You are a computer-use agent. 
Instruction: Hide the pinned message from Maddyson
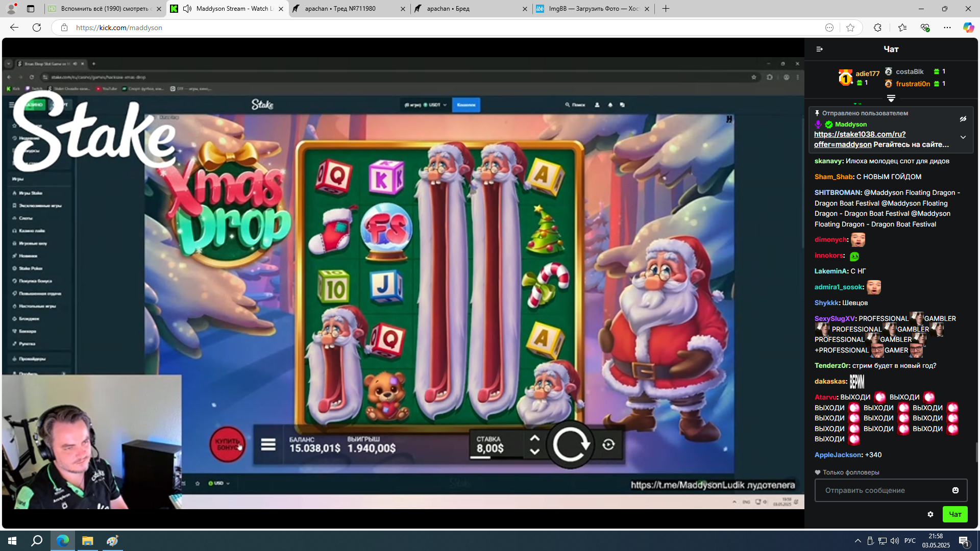tap(963, 119)
